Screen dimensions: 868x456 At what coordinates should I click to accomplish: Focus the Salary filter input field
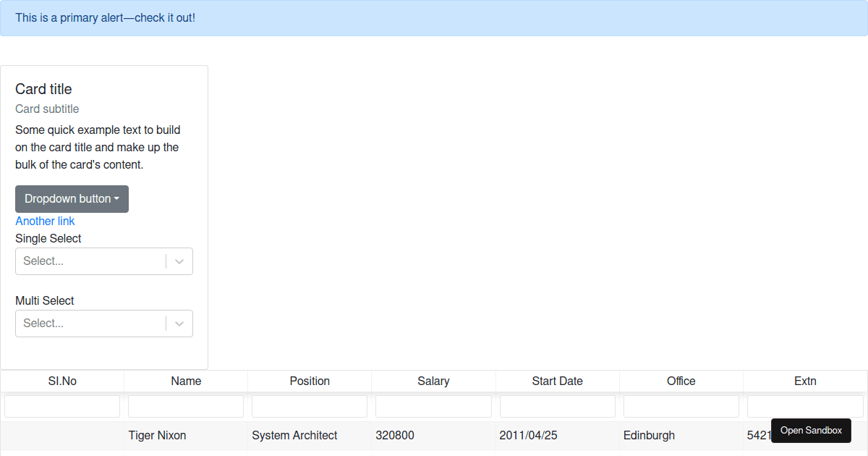433,406
